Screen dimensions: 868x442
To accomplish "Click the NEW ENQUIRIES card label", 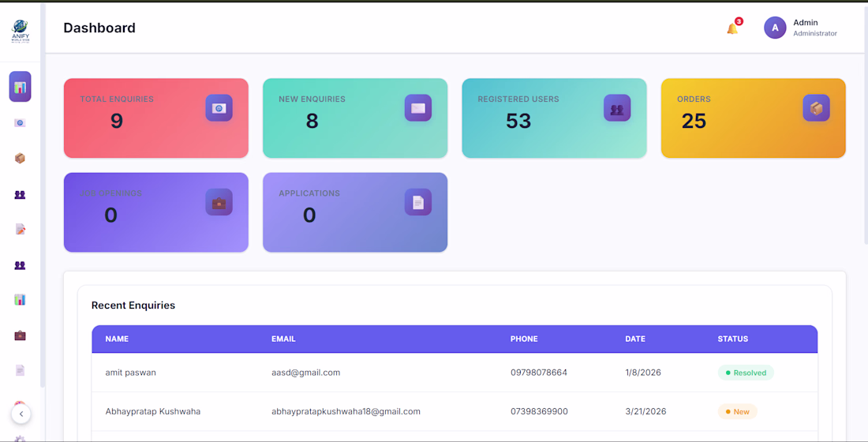I will [x=312, y=99].
